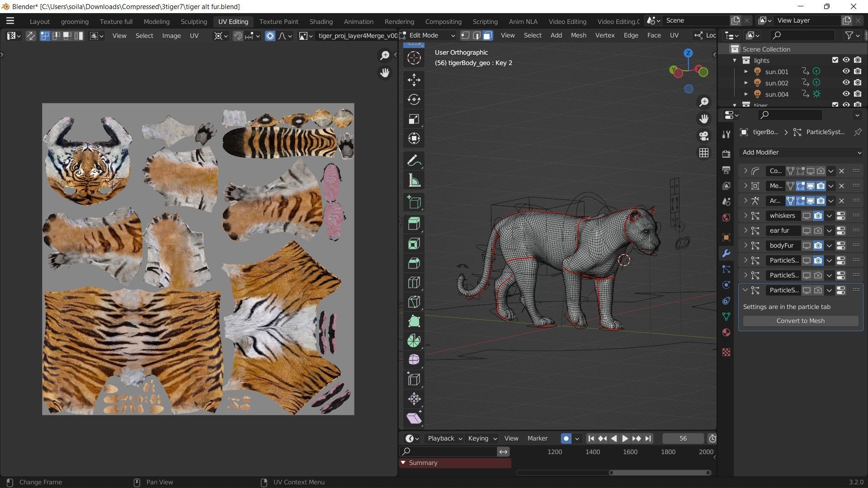Select the Shrink/Fatten tool
The image size is (868, 488).
(x=414, y=399)
